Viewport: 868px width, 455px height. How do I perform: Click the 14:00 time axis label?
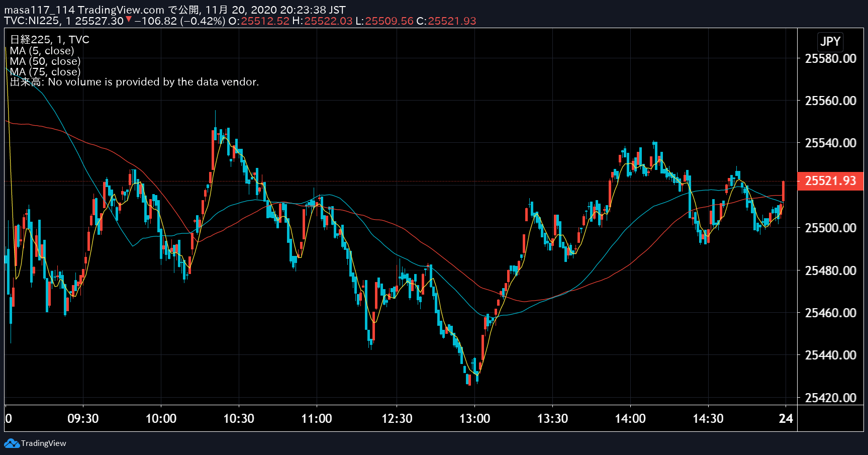click(x=630, y=418)
